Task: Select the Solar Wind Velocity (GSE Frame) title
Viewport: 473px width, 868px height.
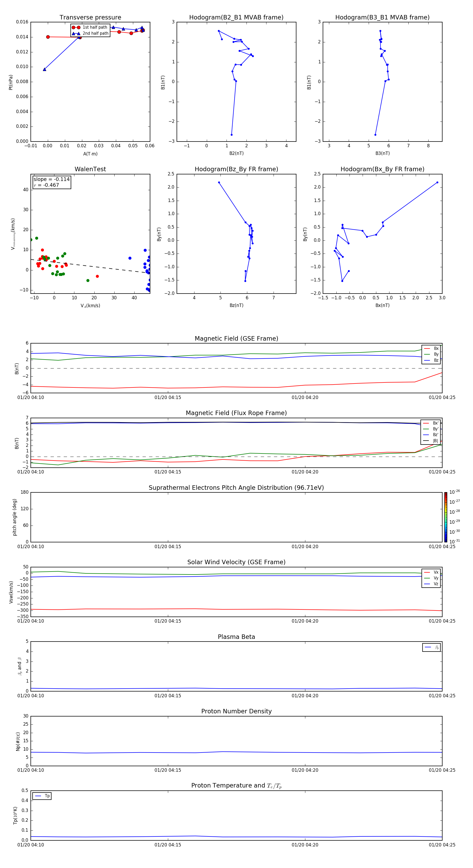Action: point(236,562)
